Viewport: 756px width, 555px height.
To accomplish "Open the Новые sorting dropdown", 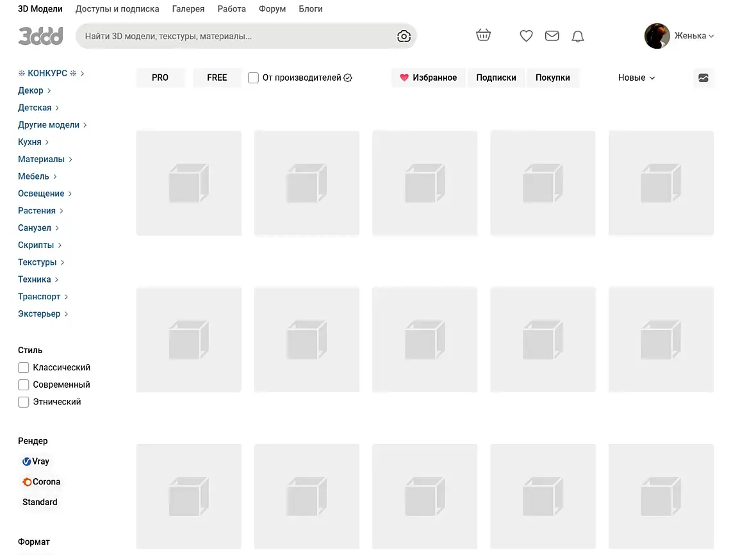I will click(x=636, y=78).
